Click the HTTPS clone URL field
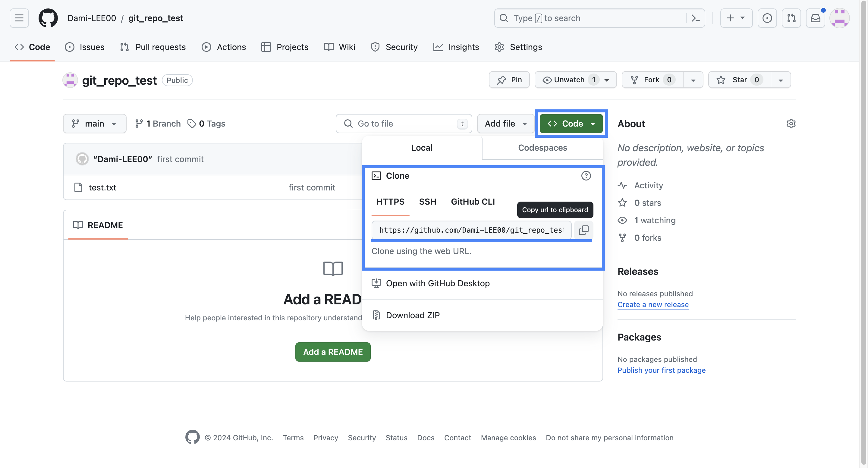 471,230
